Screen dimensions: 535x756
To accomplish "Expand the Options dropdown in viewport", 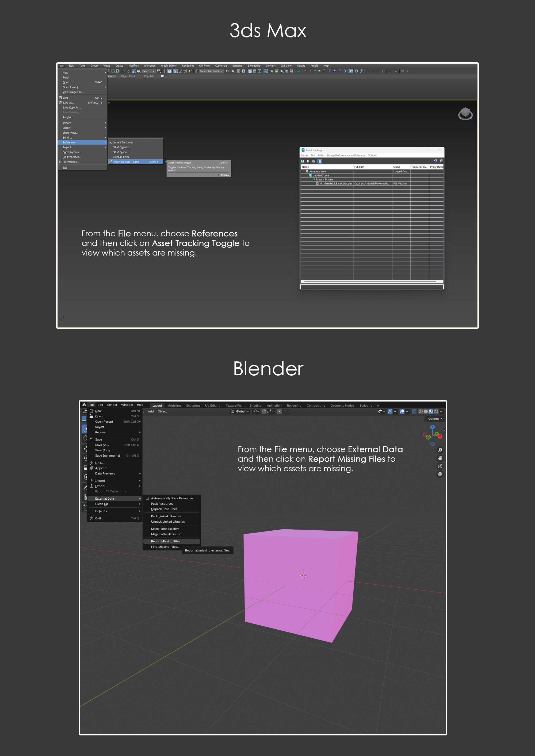I will 435,419.
